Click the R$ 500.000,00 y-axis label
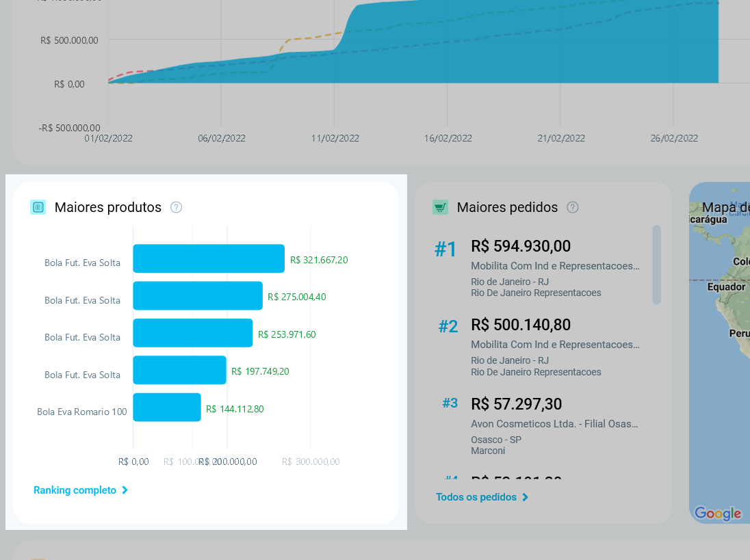The width and height of the screenshot is (750, 560). click(69, 40)
